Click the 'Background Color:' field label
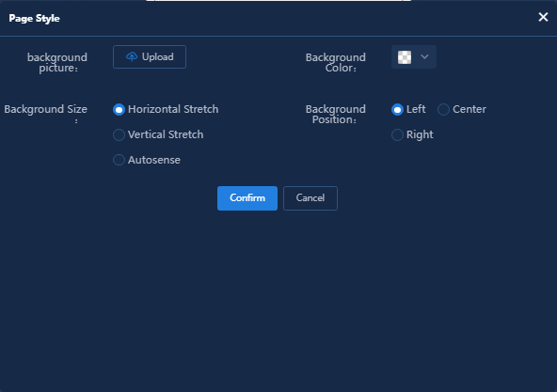This screenshot has height=392, width=557. tap(336, 62)
